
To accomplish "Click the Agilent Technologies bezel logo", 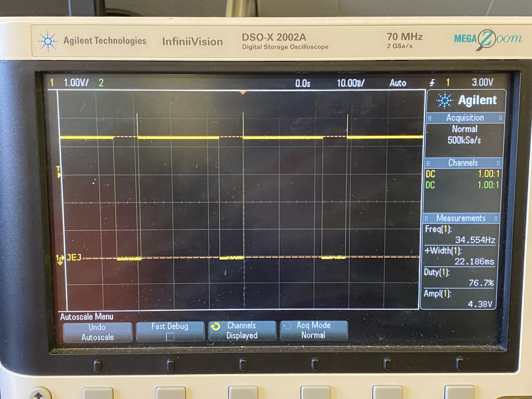I will [x=92, y=41].
